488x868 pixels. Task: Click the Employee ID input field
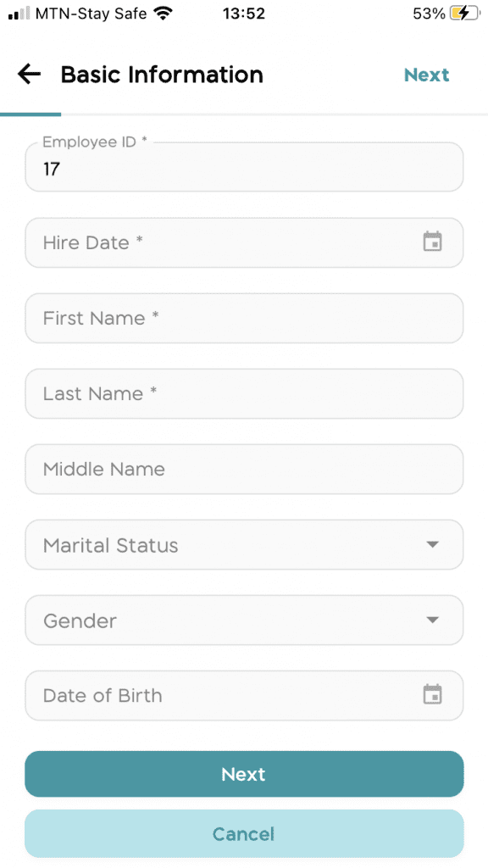click(244, 167)
